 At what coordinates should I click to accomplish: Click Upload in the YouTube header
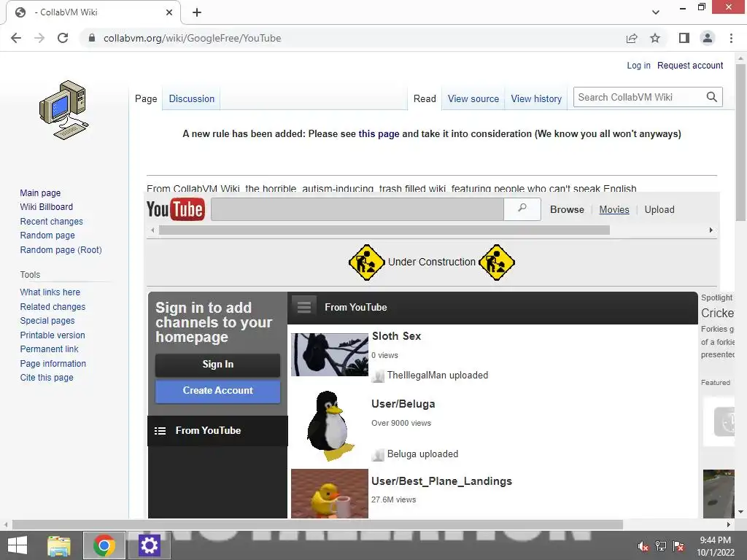[x=659, y=209]
